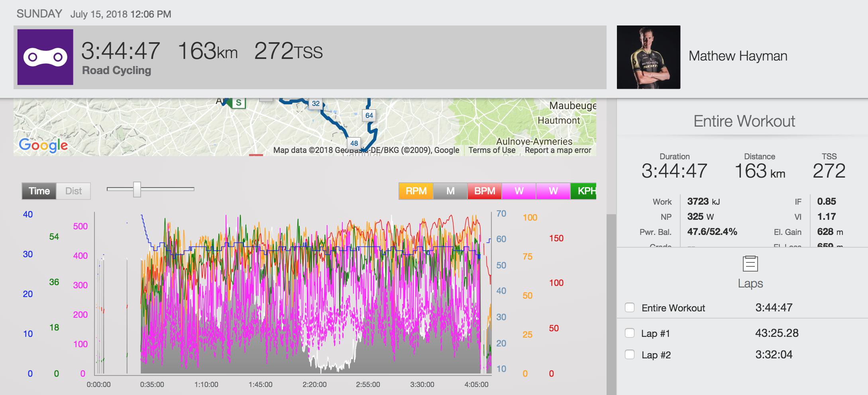The image size is (868, 395).
Task: Click the Aulnoye-Aymeries map label
Action: pyautogui.click(x=534, y=141)
